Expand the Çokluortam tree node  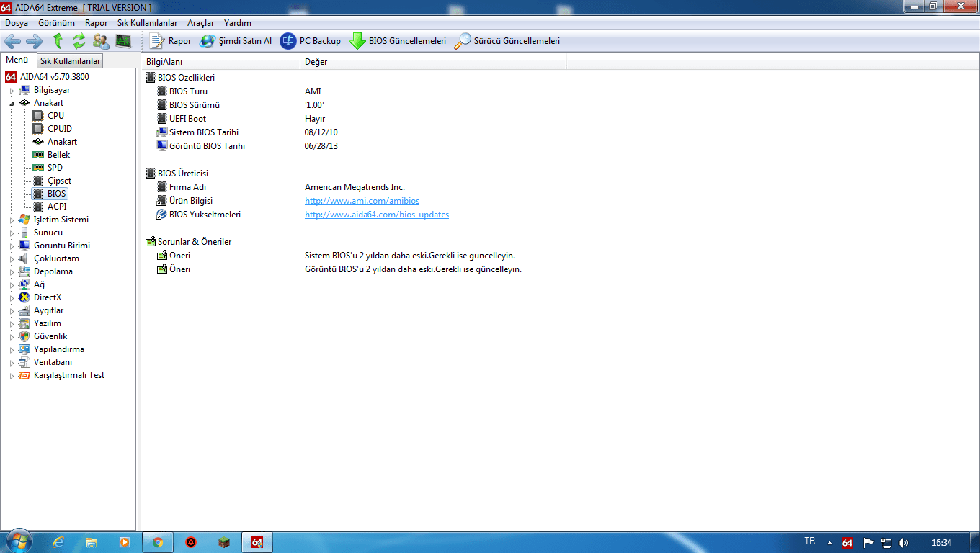pos(12,259)
